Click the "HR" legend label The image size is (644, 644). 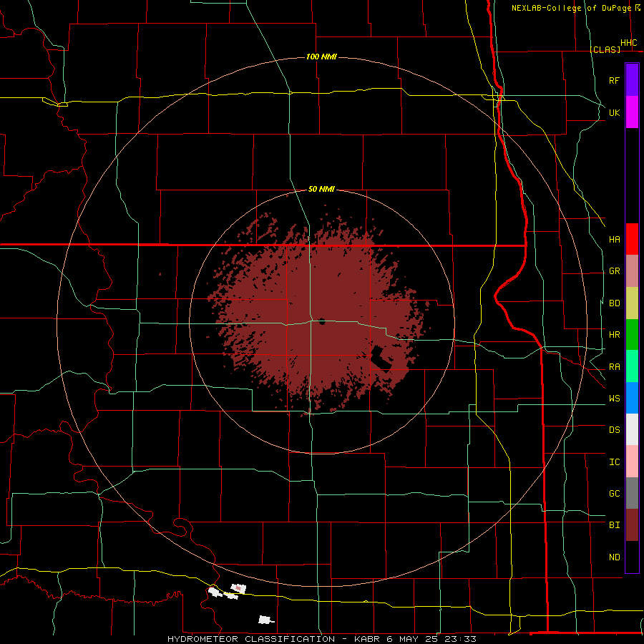615,335
